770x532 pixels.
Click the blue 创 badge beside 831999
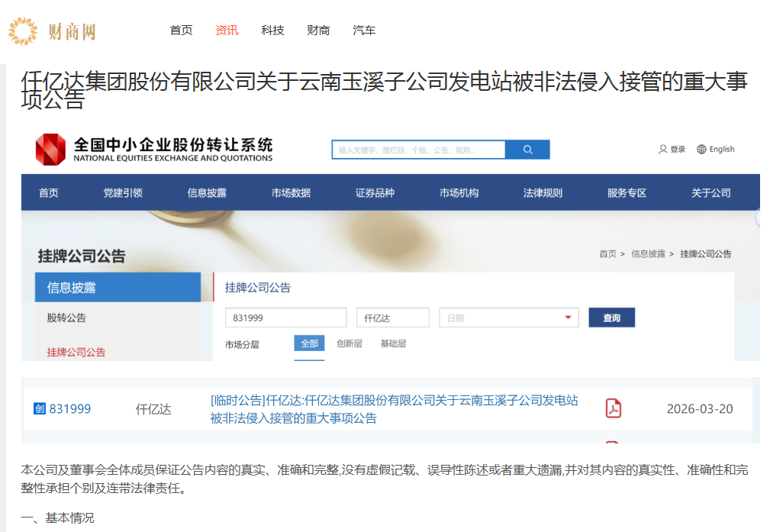(40, 408)
